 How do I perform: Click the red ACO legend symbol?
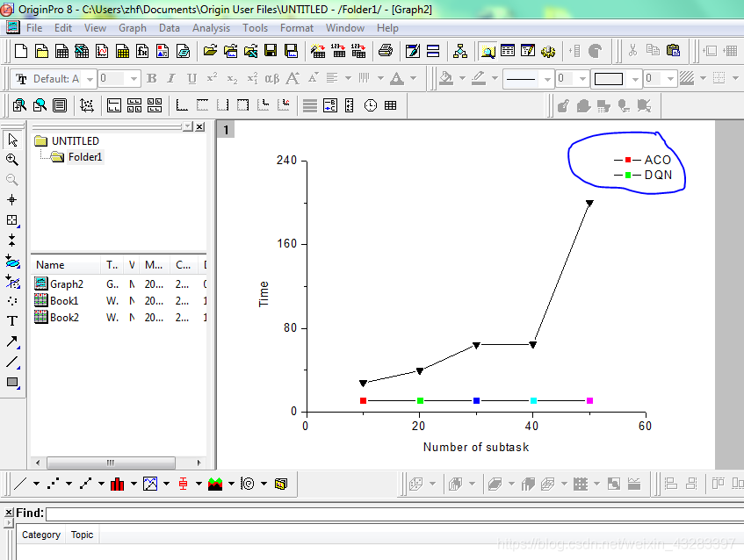click(x=627, y=160)
